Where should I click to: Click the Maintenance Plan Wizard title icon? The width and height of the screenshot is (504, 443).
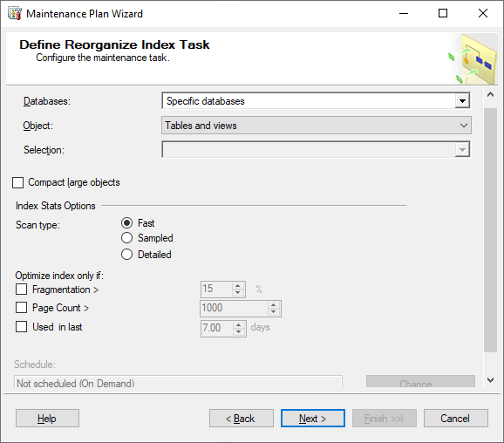(x=15, y=13)
